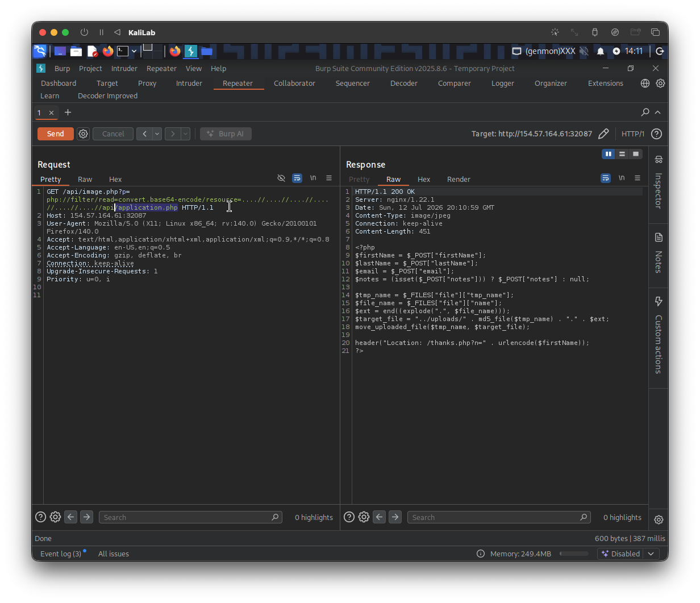This screenshot has width=700, height=603.
Task: Edit target with the pencil icon
Action: tap(603, 134)
